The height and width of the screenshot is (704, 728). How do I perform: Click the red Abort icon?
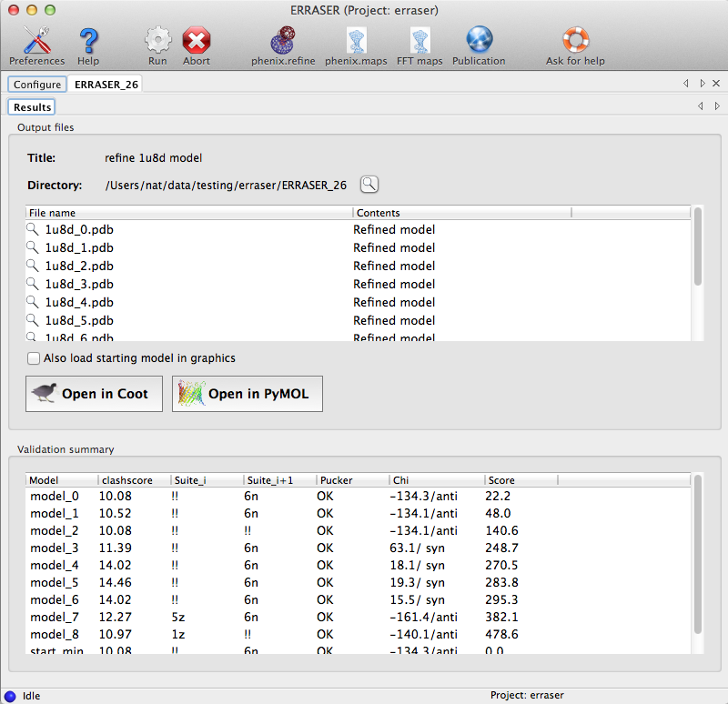tap(196, 42)
